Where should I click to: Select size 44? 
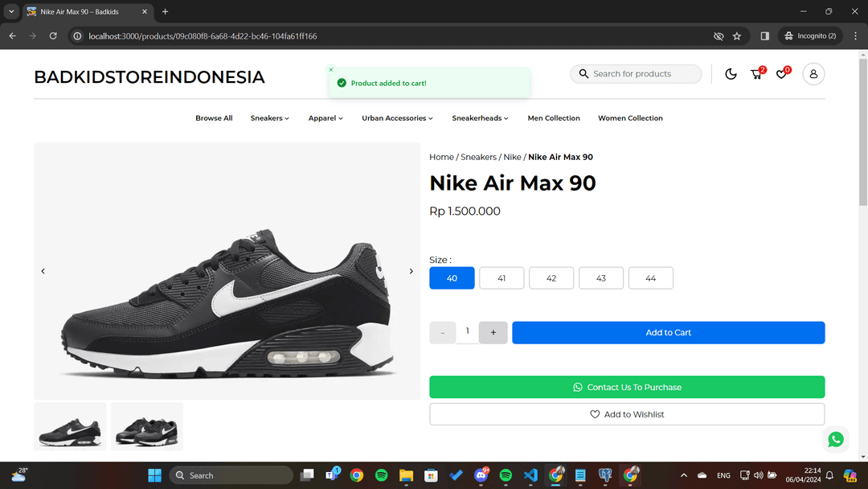coord(651,278)
